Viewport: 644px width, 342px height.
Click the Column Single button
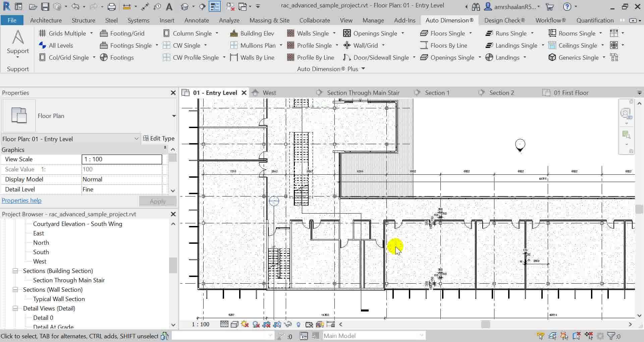click(x=187, y=33)
